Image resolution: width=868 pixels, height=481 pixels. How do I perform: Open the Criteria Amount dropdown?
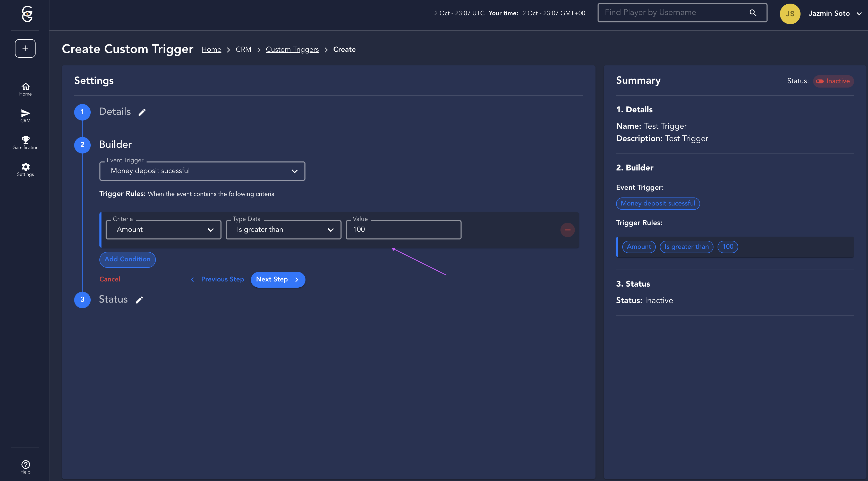coord(163,230)
